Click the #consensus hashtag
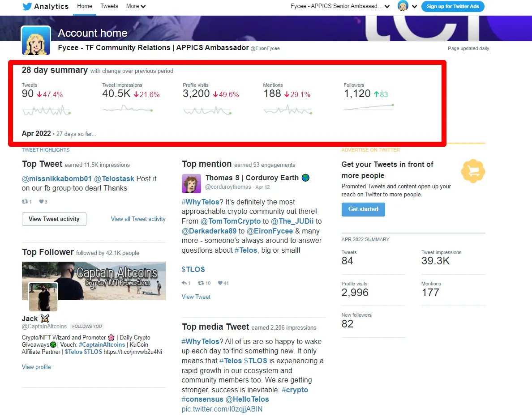The image size is (532, 416). [x=202, y=399]
